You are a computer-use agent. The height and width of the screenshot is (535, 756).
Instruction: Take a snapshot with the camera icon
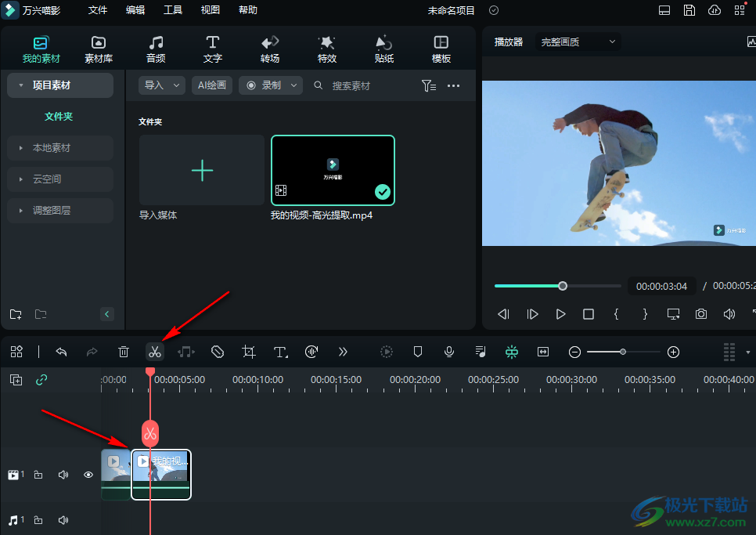point(701,314)
